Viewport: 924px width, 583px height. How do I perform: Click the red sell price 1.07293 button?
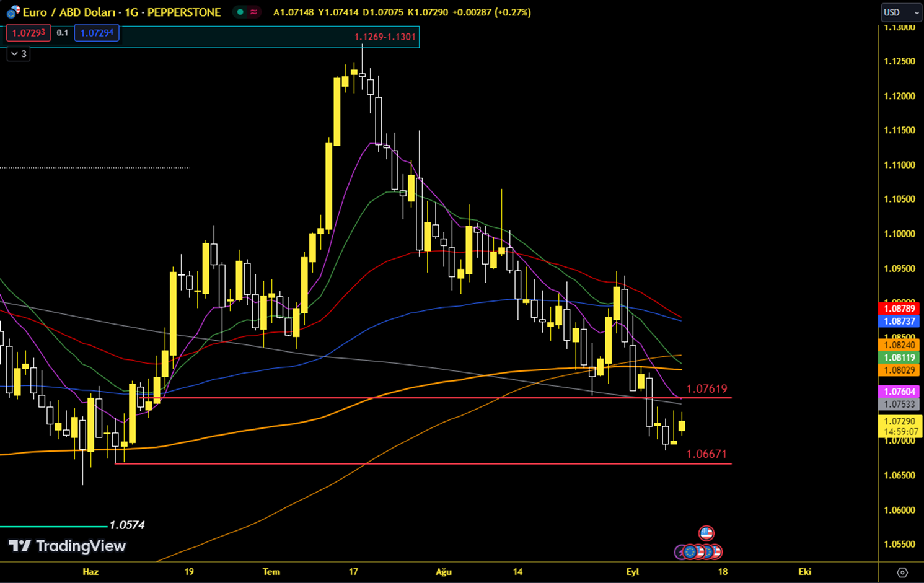[29, 33]
